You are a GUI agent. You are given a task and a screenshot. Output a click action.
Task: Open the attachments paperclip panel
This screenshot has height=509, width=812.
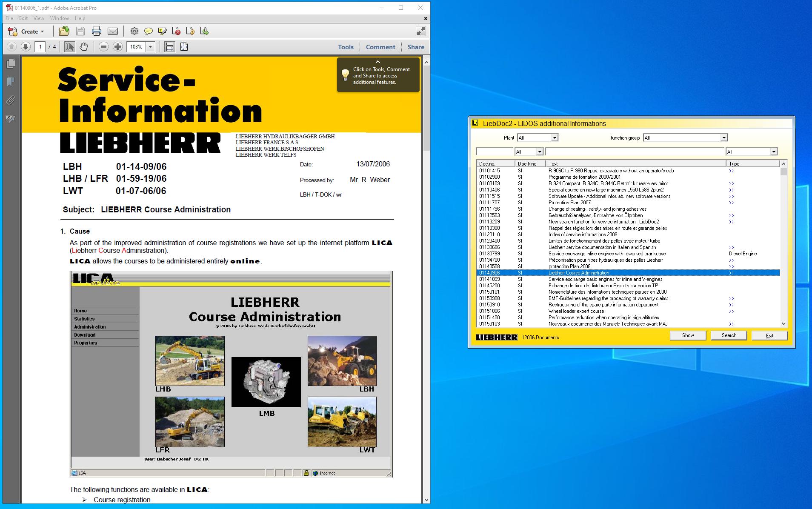click(x=11, y=100)
